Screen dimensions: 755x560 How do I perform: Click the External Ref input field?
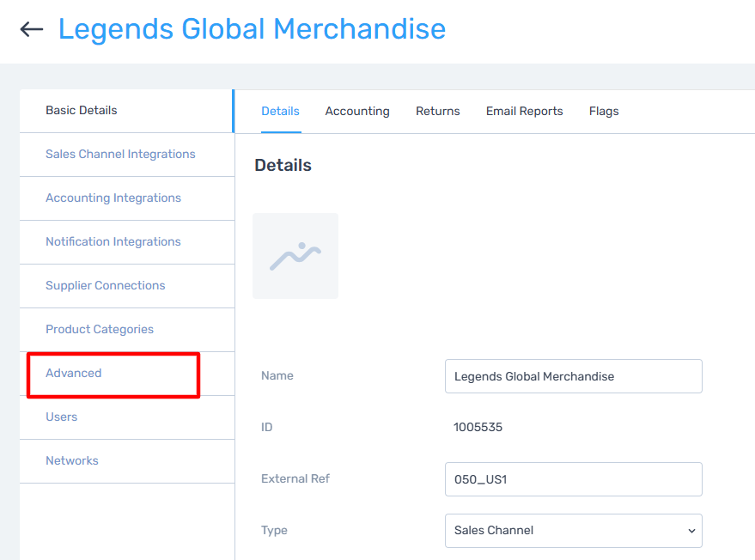click(574, 479)
